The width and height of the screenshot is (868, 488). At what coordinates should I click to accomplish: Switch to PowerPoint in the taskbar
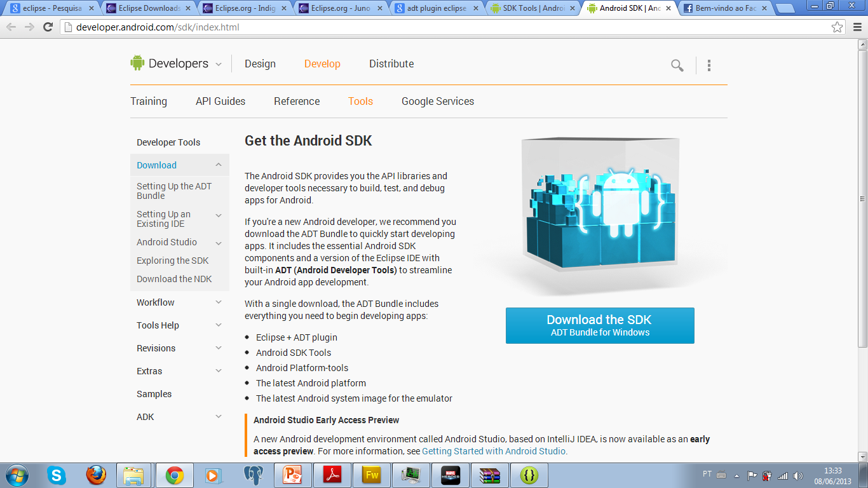tap(293, 475)
